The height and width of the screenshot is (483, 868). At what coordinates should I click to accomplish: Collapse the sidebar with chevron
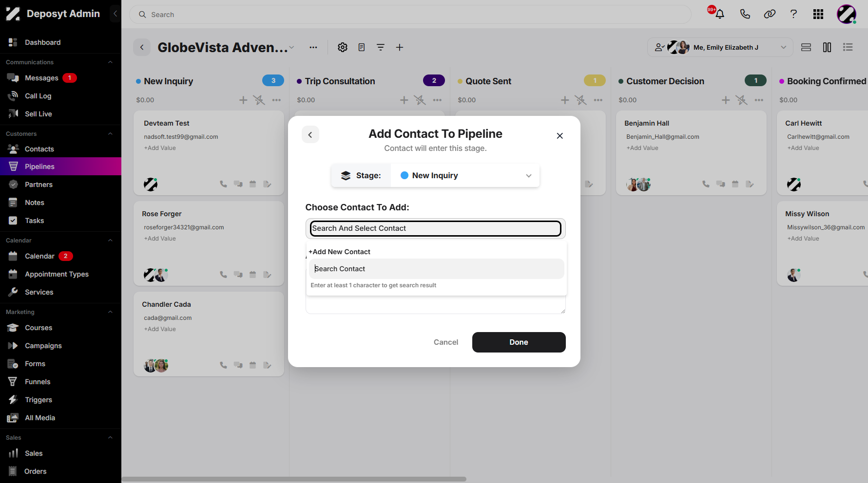[115, 14]
